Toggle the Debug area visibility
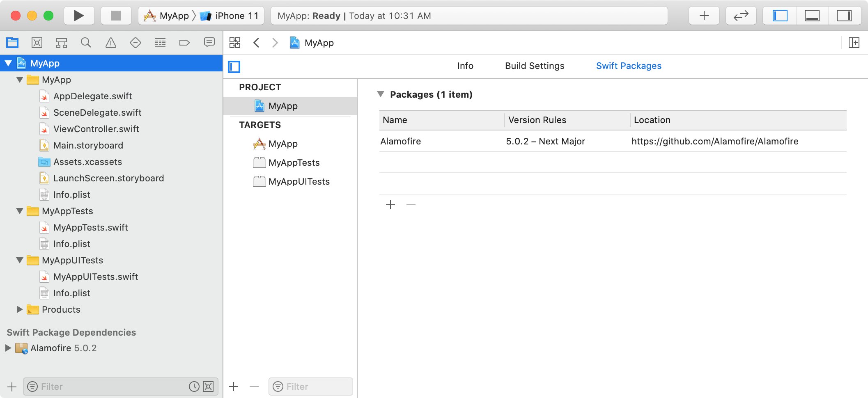Screen dimensions: 868x398 (x=812, y=16)
